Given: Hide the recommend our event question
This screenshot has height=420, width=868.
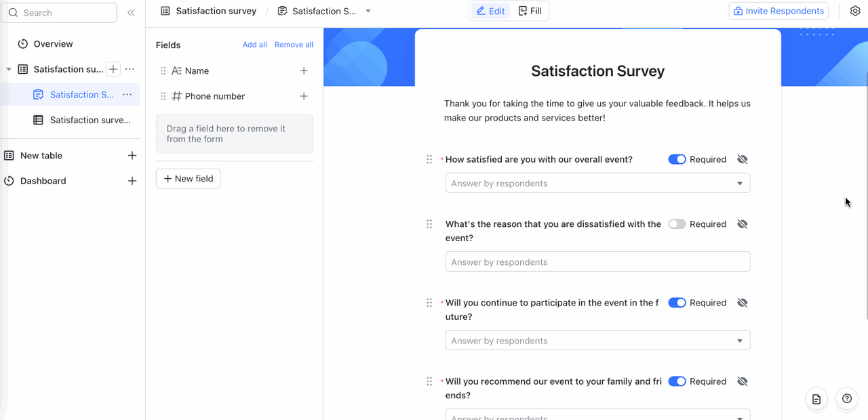Looking at the screenshot, I should [x=743, y=381].
